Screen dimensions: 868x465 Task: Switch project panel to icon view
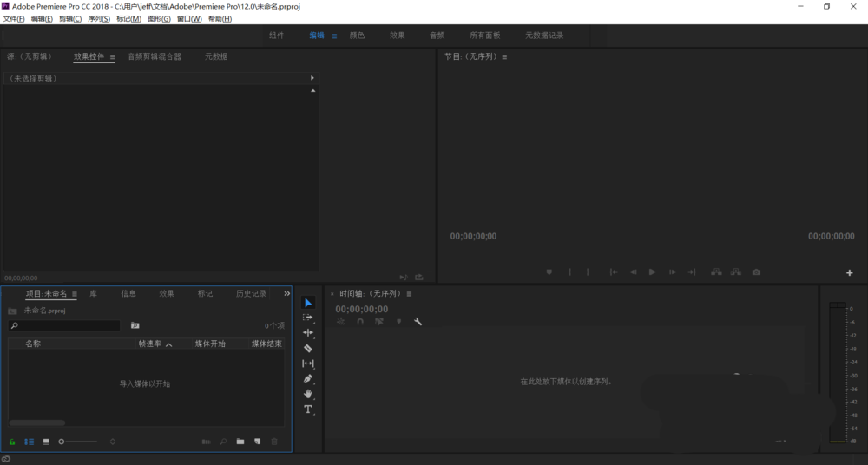tap(47, 442)
